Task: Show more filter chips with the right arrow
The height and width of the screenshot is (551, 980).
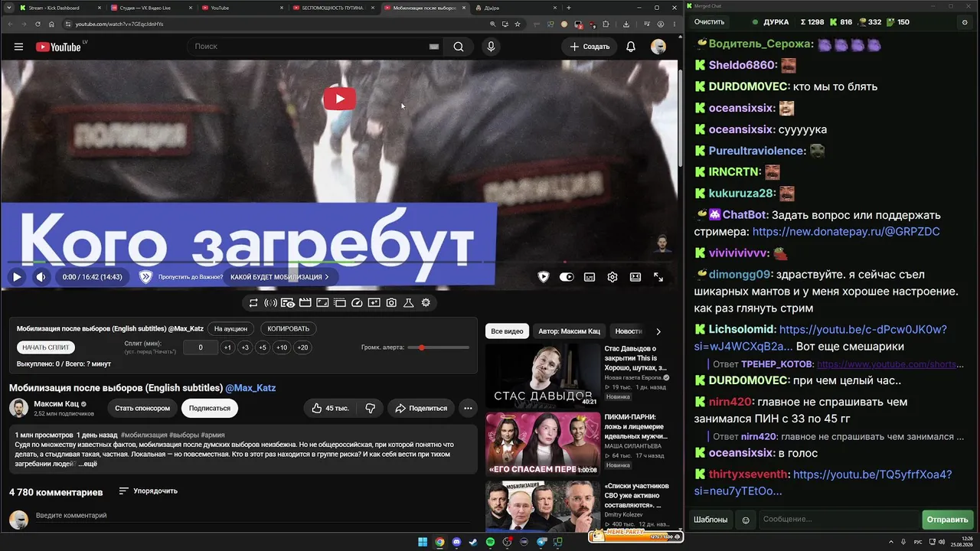Action: pyautogui.click(x=658, y=331)
